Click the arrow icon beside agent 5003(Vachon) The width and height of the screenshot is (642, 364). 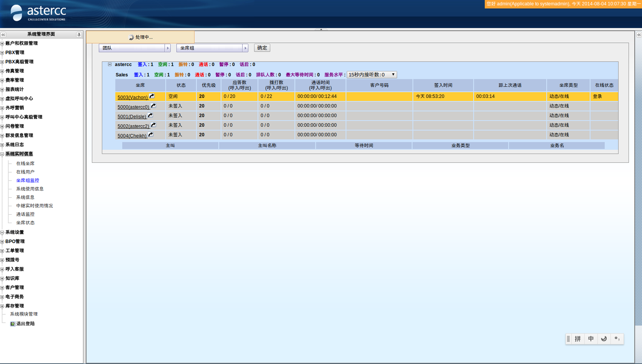pyautogui.click(x=152, y=96)
